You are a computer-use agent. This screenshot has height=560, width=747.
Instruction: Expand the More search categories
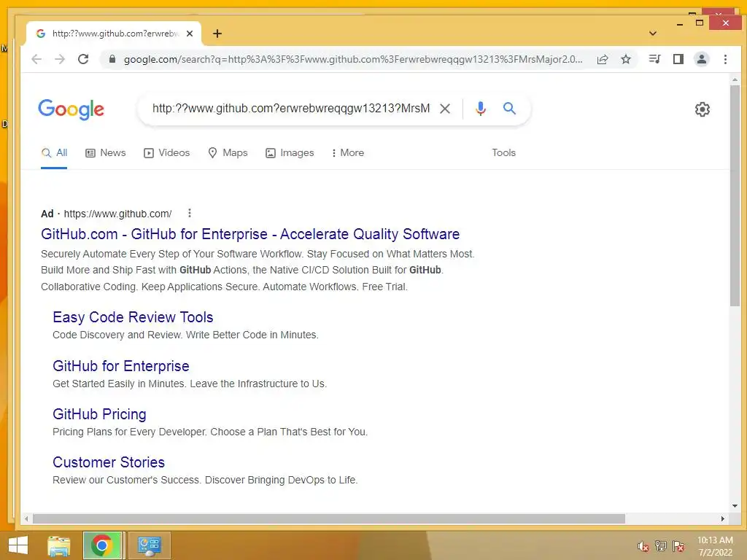pyautogui.click(x=348, y=153)
